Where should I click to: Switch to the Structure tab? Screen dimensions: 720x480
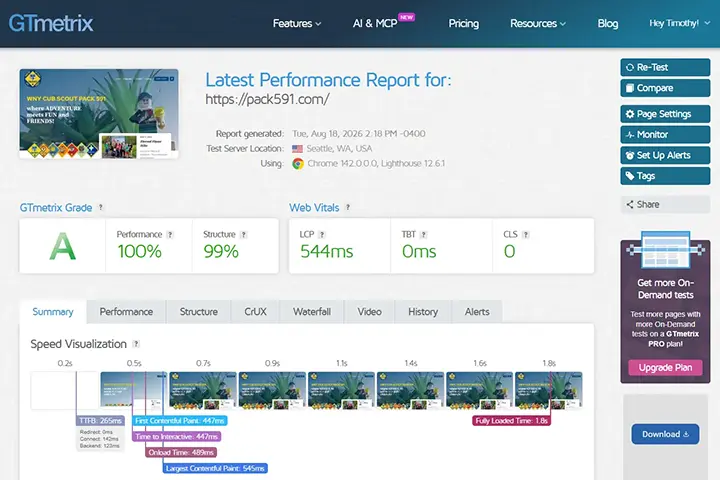point(198,312)
